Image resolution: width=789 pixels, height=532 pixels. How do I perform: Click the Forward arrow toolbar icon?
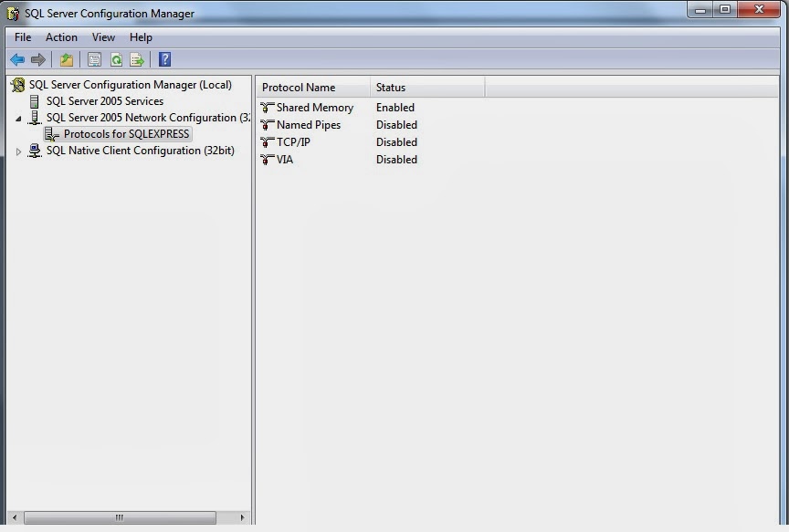click(38, 60)
